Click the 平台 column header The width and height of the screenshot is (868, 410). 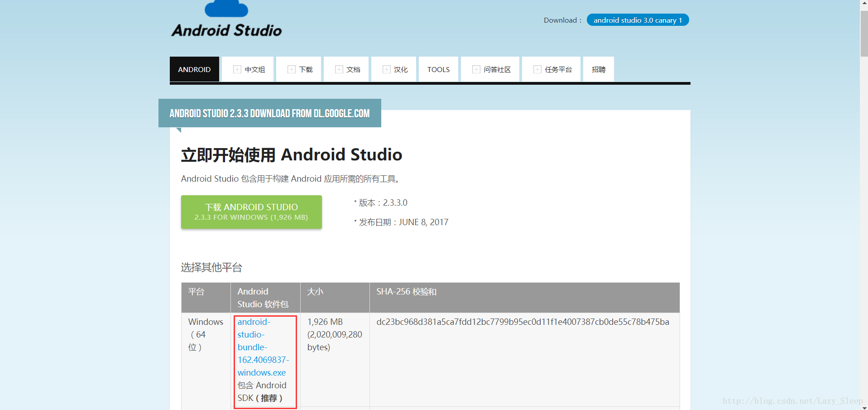(206, 298)
